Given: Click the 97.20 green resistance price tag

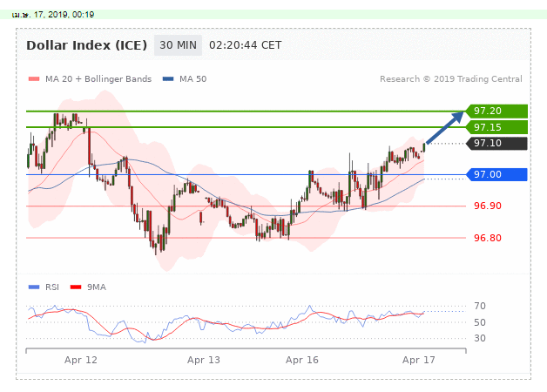Looking at the screenshot, I should point(496,112).
